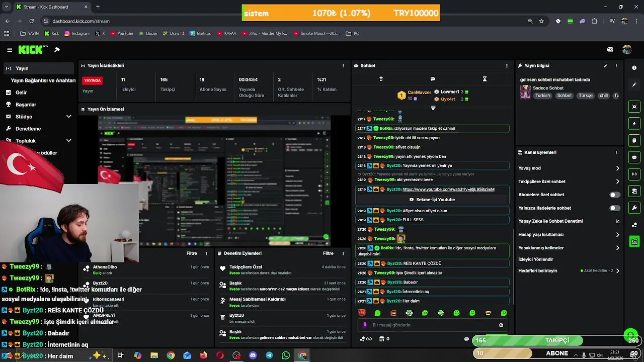Toggle the chat widget icon in right sidebar
This screenshot has width=644, height=362.
click(634, 157)
